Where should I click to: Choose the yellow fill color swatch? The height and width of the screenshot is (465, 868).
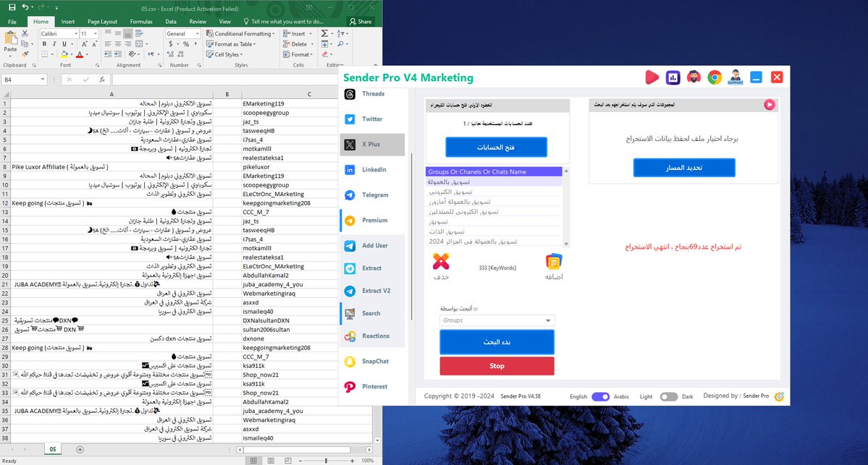point(64,55)
